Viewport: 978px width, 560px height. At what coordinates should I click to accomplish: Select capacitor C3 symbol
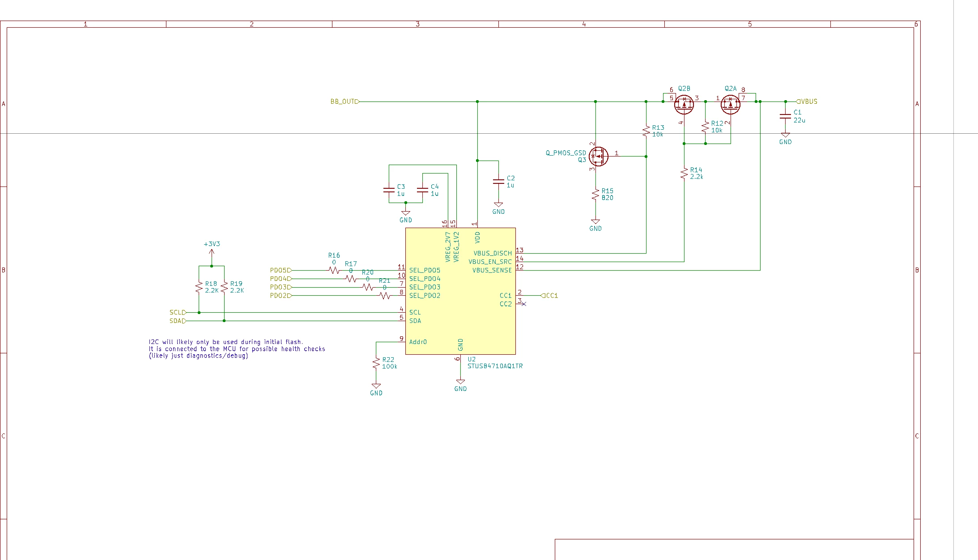[x=389, y=190]
